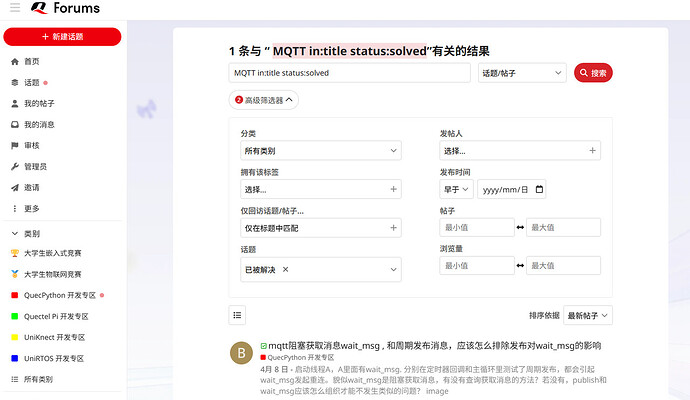Open QuecPython 开发专区 tag under result
The height and width of the screenshot is (400, 690).
tap(297, 357)
